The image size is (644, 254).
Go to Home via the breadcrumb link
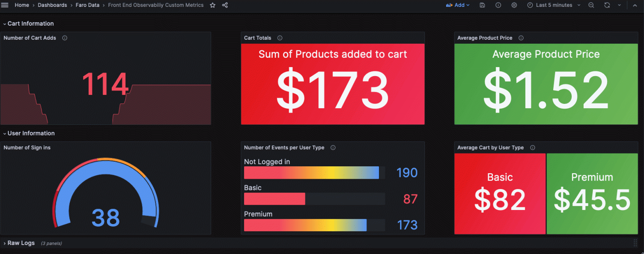[21, 5]
